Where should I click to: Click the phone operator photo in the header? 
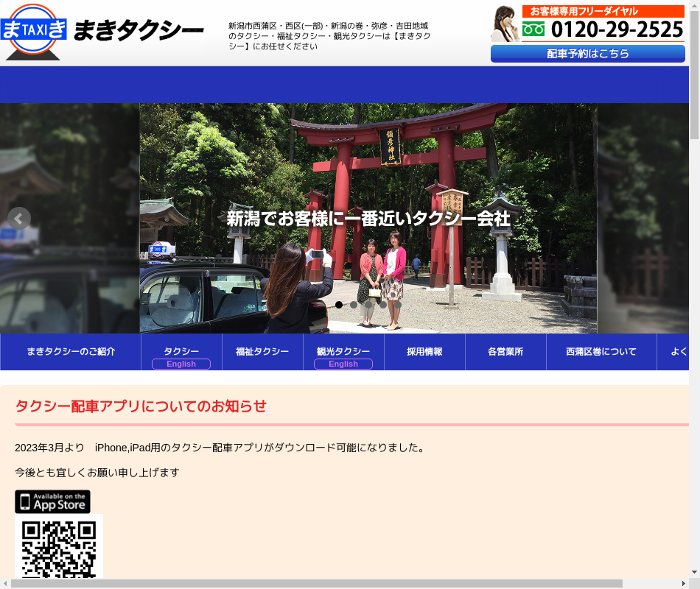tap(505, 24)
